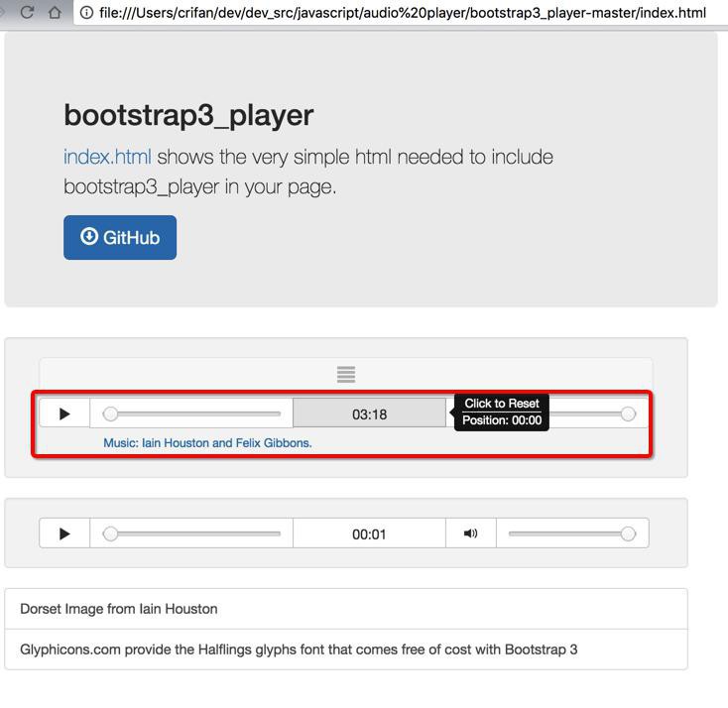Play the first audio player
The image size is (728, 708).
(64, 413)
